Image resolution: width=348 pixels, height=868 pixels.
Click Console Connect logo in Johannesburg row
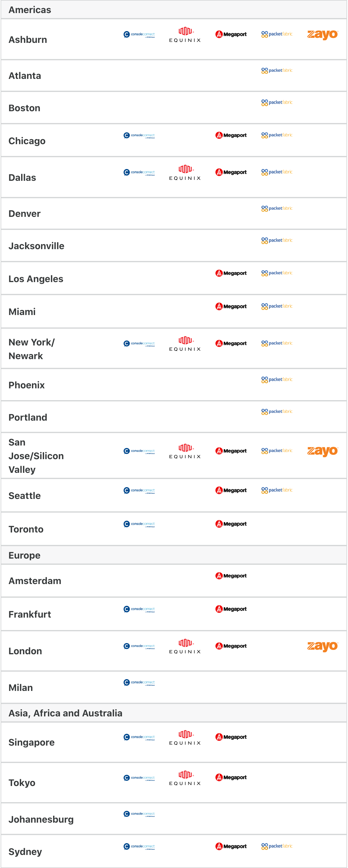(x=139, y=814)
